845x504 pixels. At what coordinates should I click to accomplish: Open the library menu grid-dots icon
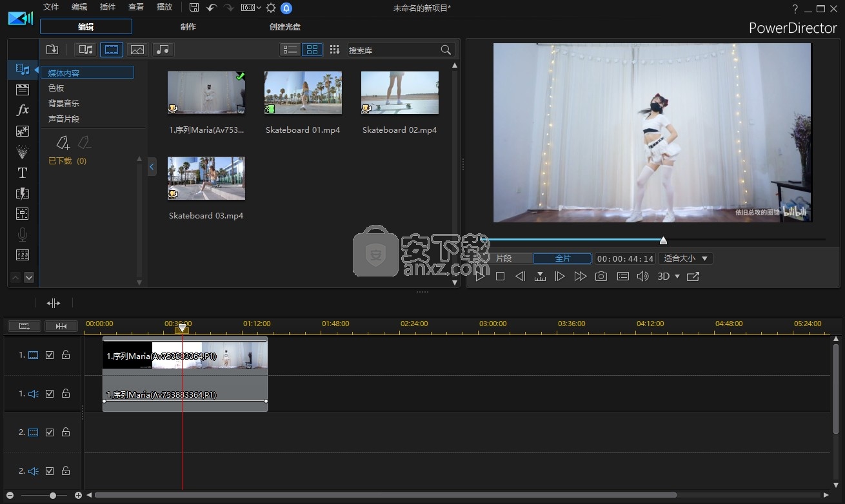click(x=334, y=50)
